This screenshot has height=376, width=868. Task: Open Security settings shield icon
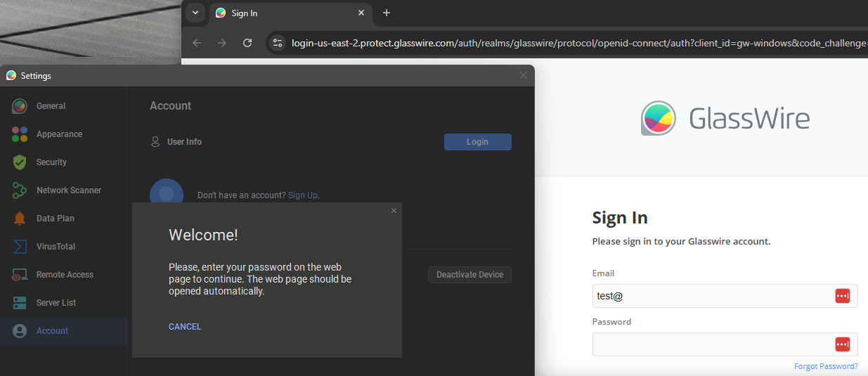click(20, 162)
